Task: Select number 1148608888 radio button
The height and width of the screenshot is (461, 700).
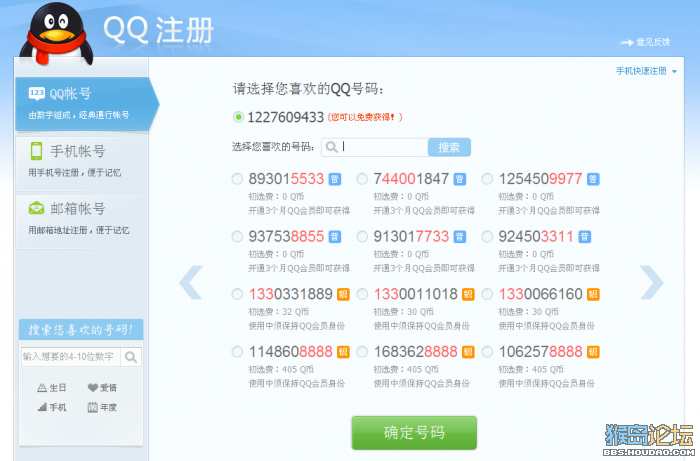Action: tap(237, 352)
